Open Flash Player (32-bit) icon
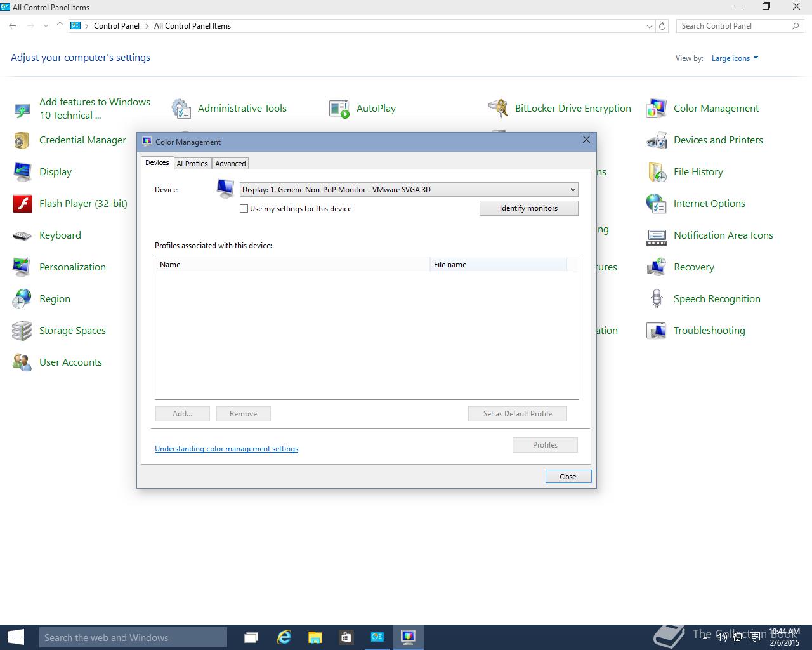This screenshot has height=650, width=812. (22, 204)
